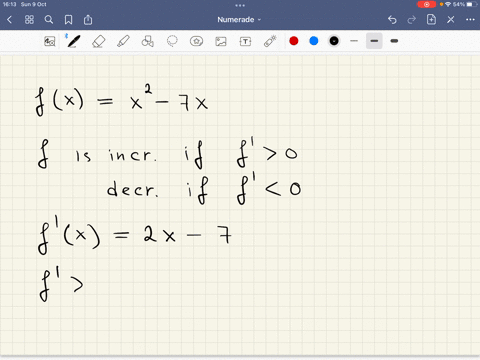Choose the blue pen color
Viewport: 480px width, 360px height.
pos(314,41)
